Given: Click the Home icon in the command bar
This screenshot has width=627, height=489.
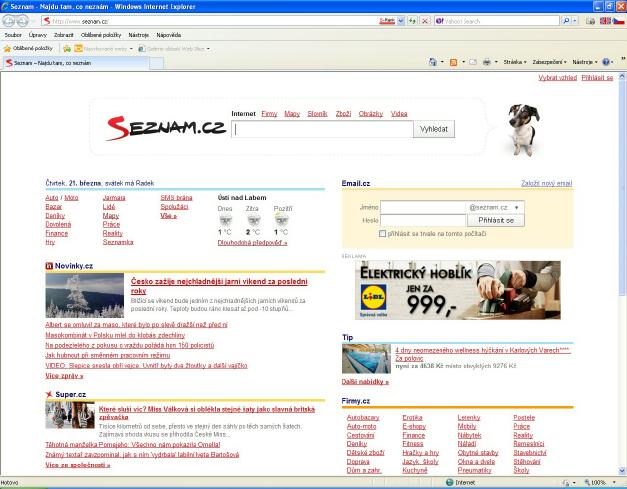Looking at the screenshot, I should tap(432, 62).
